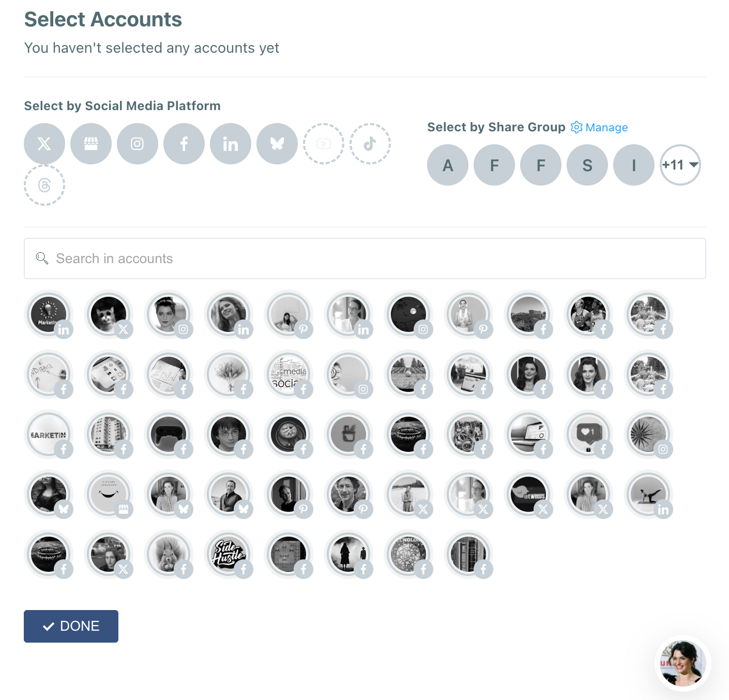Click the checkmark icon on the DONE button

click(49, 626)
